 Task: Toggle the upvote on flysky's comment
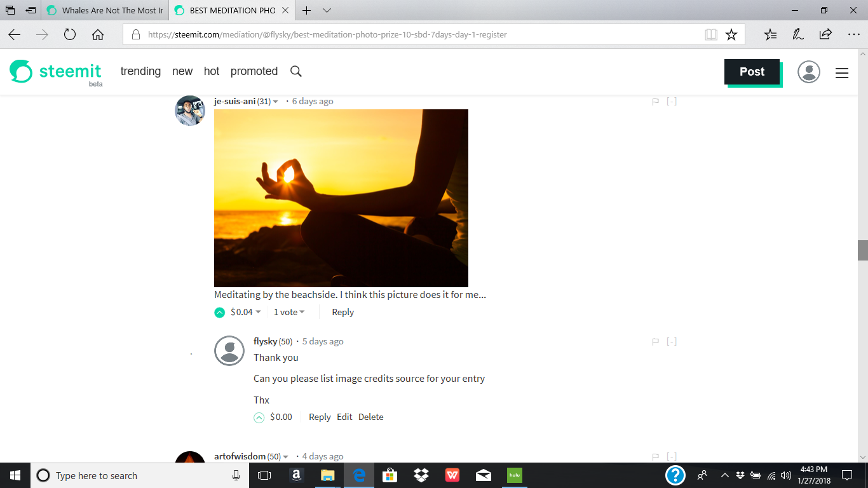tap(259, 417)
